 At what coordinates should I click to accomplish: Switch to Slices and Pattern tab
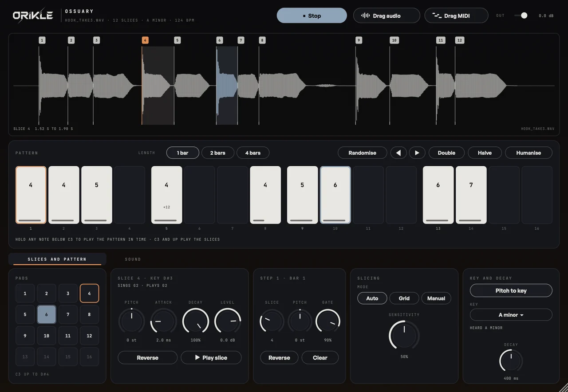[x=57, y=259]
